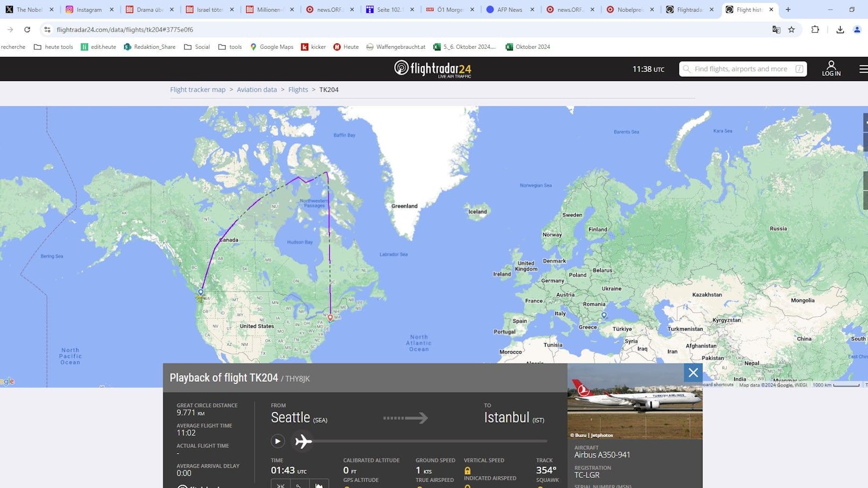Viewport: 868px width, 488px height.
Task: Switch to the Millionen tab
Action: click(x=270, y=10)
